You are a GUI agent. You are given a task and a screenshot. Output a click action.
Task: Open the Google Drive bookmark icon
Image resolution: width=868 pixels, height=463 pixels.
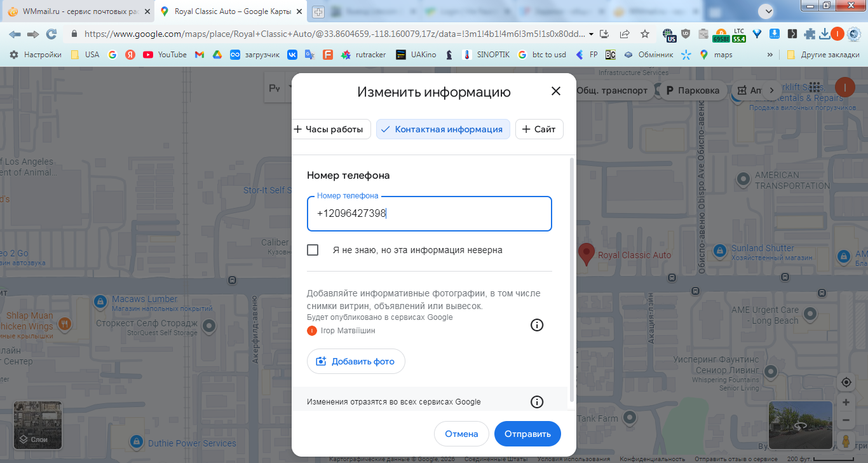click(217, 55)
